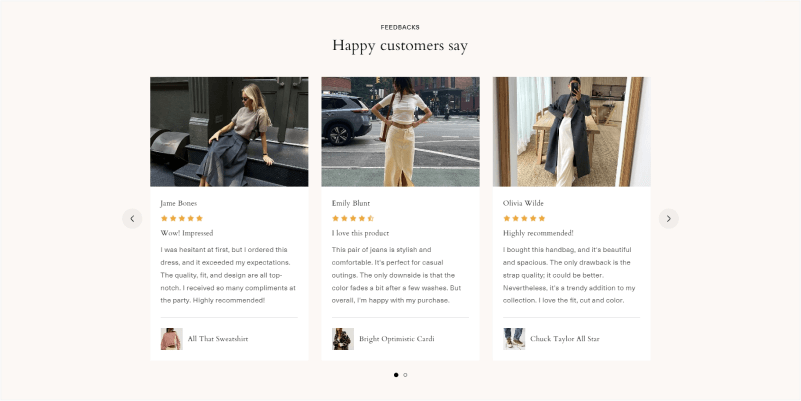Open the Chuck Taylor All Star thumbnail

(x=514, y=339)
